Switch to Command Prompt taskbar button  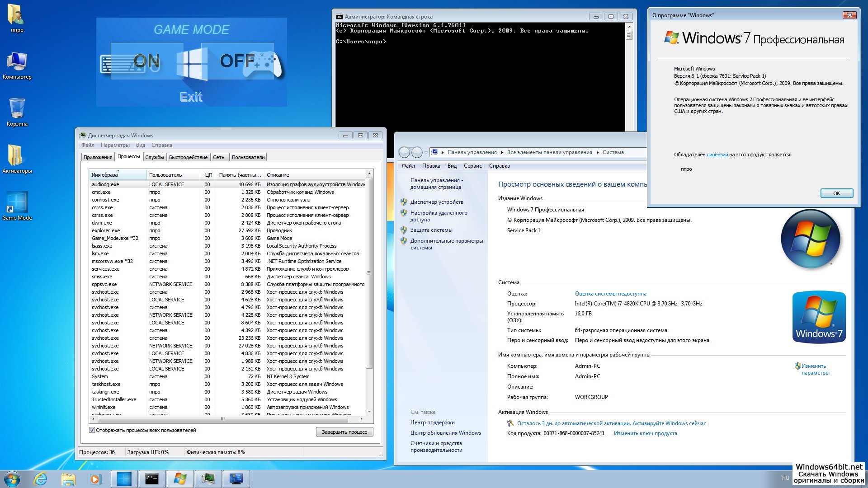pyautogui.click(x=152, y=479)
